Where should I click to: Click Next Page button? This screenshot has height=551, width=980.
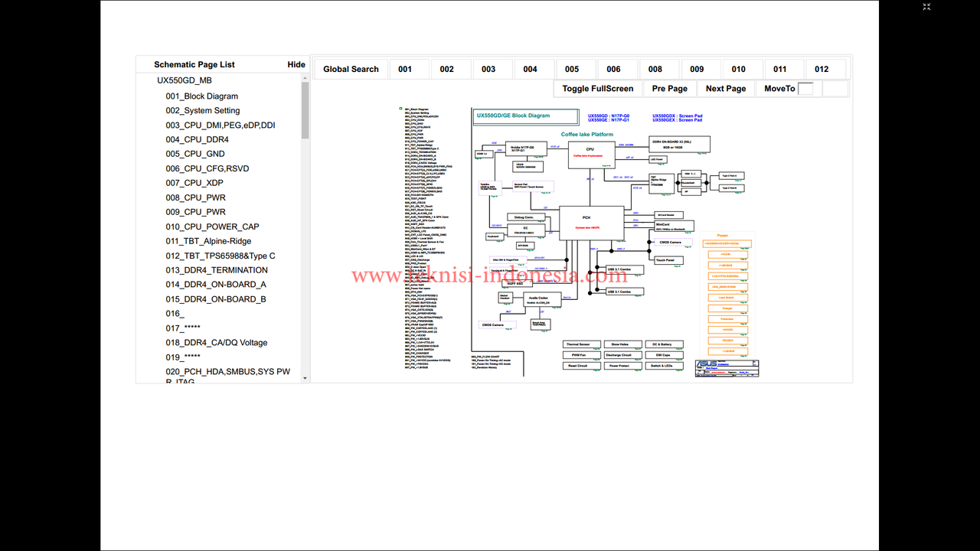(726, 89)
